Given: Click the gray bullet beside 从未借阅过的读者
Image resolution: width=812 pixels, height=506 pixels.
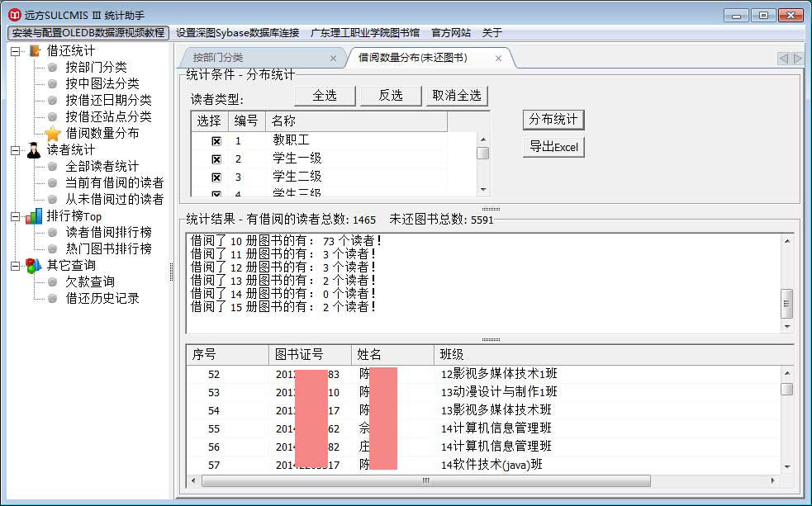Looking at the screenshot, I should [52, 199].
